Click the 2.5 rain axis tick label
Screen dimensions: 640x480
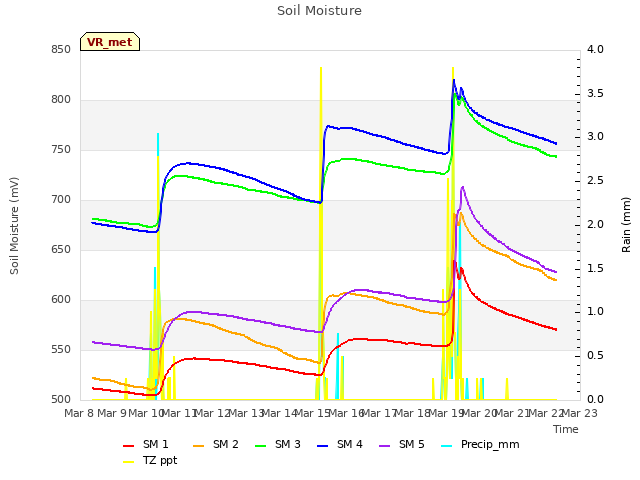595,181
